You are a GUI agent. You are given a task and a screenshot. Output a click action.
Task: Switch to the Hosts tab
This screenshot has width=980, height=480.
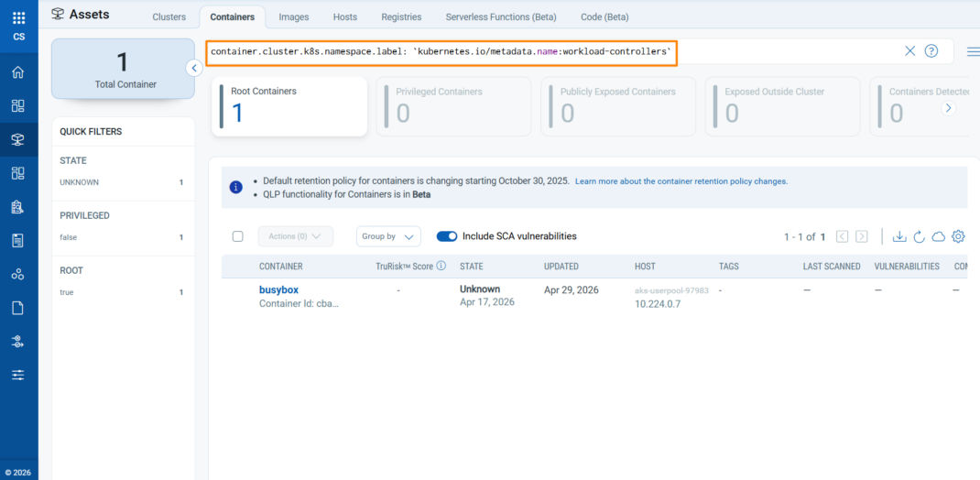point(345,16)
